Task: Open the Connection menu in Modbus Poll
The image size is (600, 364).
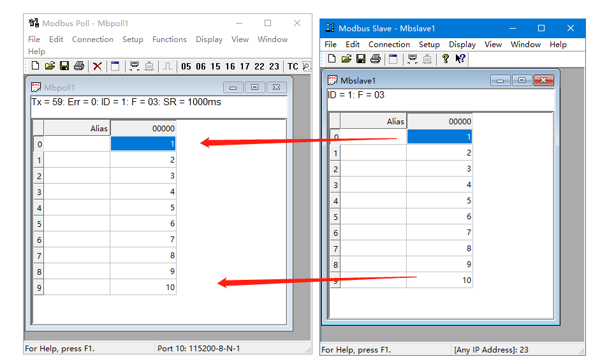Action: click(x=92, y=39)
